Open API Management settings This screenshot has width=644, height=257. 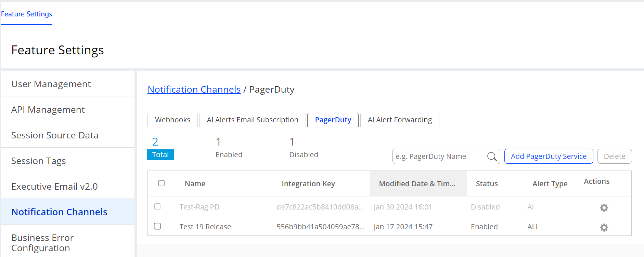(x=48, y=110)
